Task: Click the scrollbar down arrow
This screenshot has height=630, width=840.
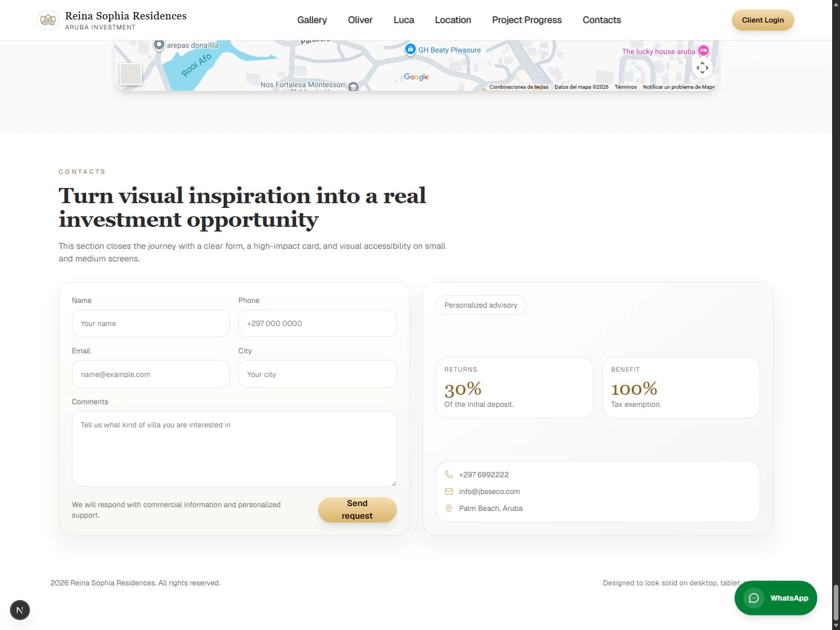Action: click(836, 626)
